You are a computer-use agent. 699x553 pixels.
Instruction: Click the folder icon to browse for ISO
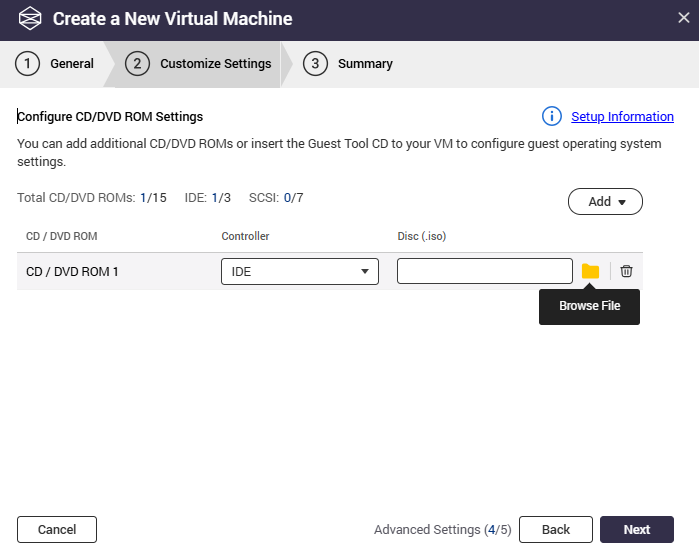pyautogui.click(x=590, y=271)
